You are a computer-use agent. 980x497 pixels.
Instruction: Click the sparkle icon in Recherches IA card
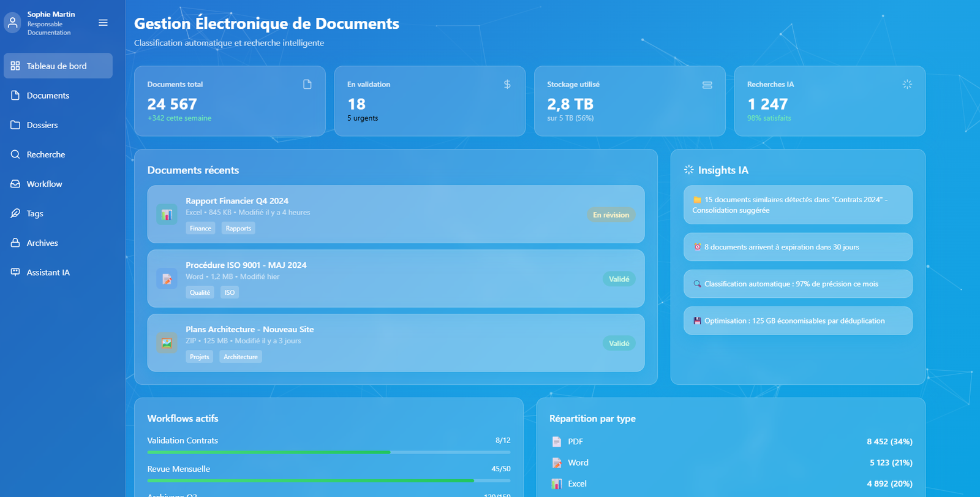coord(907,85)
